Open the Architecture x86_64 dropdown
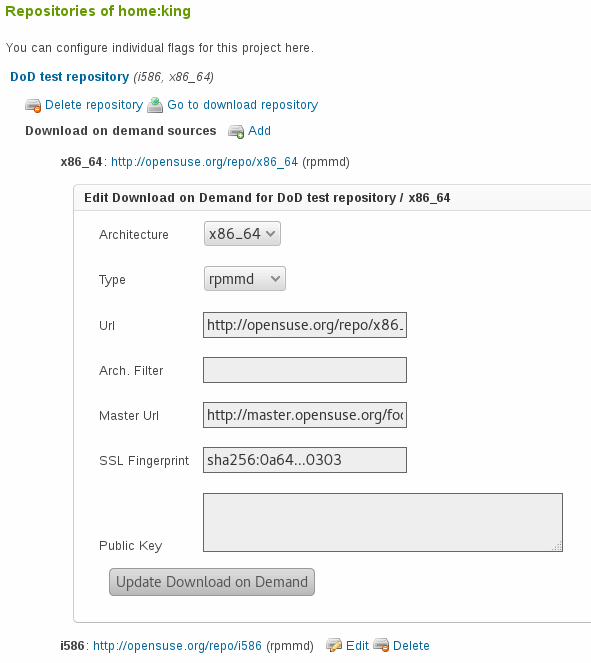This screenshot has width=591, height=663. coord(242,233)
